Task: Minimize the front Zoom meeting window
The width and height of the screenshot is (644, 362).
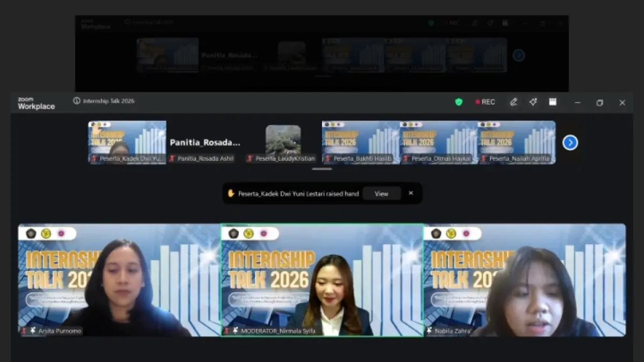Action: coord(577,102)
